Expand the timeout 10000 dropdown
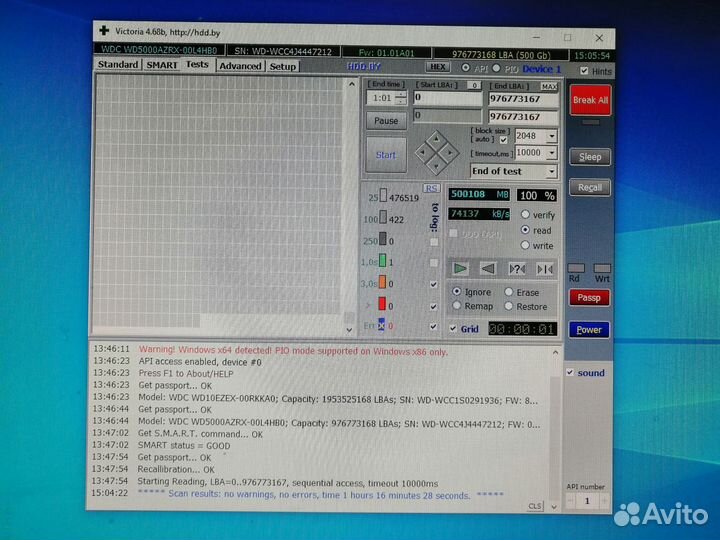The image size is (720, 540). pos(552,153)
